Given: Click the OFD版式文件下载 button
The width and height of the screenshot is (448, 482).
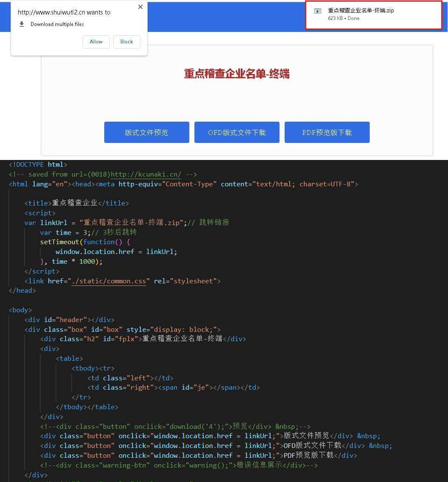Looking at the screenshot, I should tap(237, 132).
